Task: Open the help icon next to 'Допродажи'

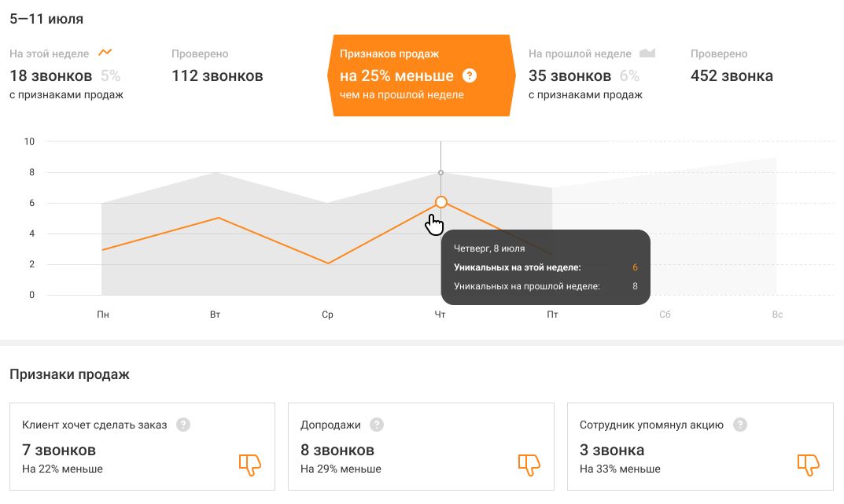Action: (377, 425)
